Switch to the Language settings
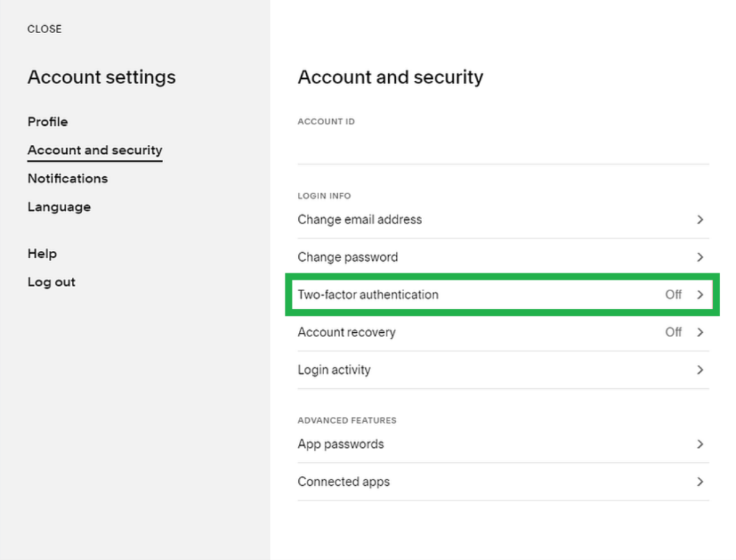This screenshot has width=736, height=560. coord(59,207)
